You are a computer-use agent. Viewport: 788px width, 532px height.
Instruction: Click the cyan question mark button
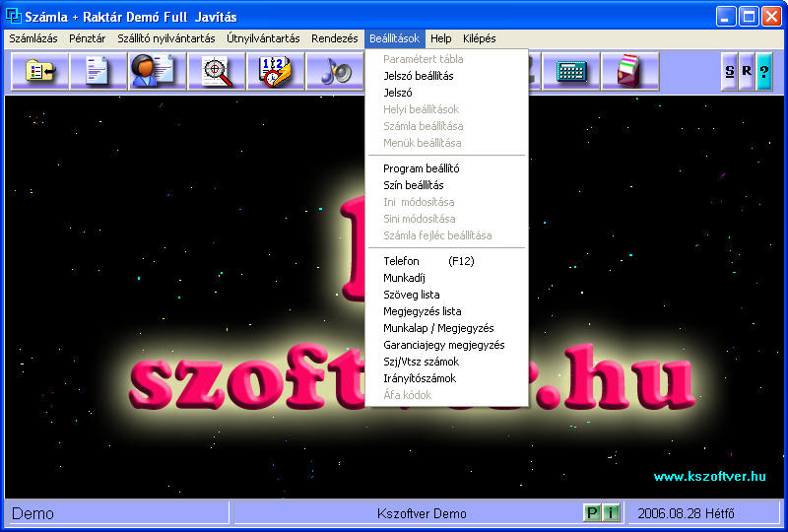pyautogui.click(x=764, y=71)
